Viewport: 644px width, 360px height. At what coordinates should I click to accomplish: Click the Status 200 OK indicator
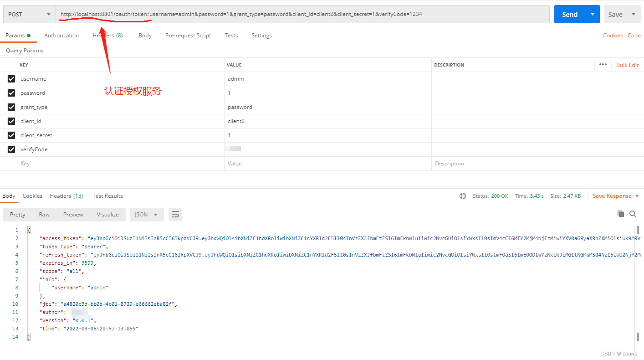coord(491,196)
